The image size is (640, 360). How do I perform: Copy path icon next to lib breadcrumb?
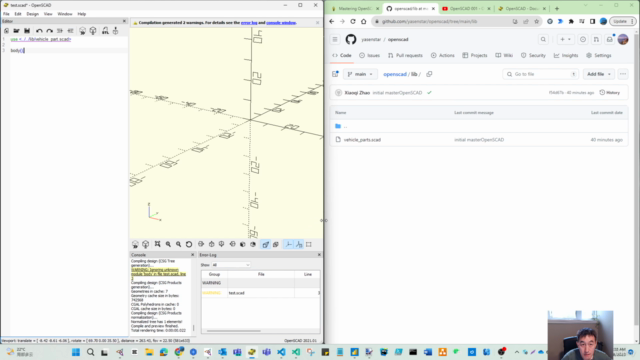coord(429,74)
